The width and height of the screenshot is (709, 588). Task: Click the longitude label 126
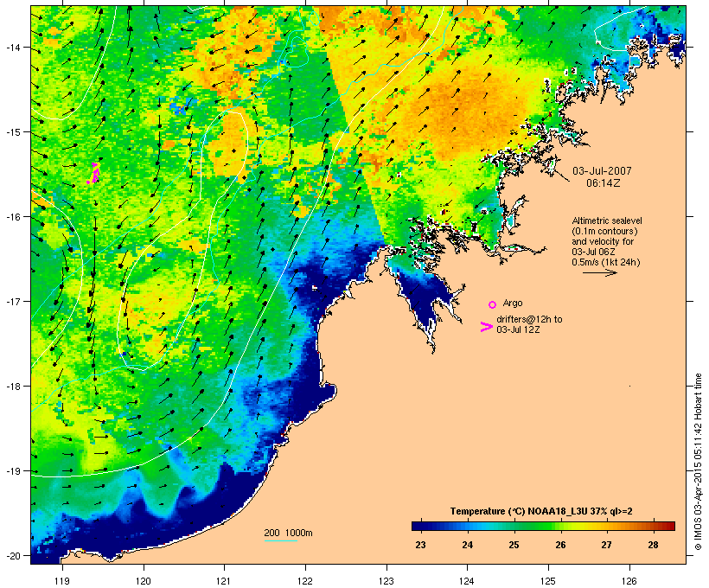[x=629, y=581]
